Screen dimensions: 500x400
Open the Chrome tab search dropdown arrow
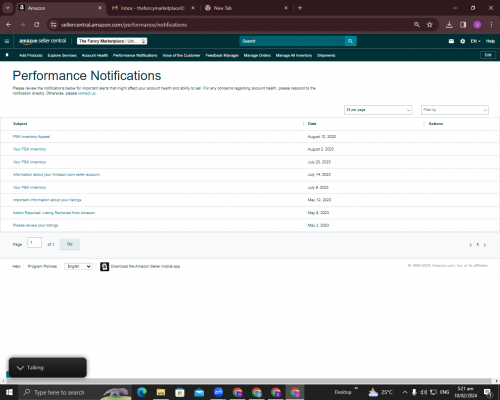tap(7, 8)
